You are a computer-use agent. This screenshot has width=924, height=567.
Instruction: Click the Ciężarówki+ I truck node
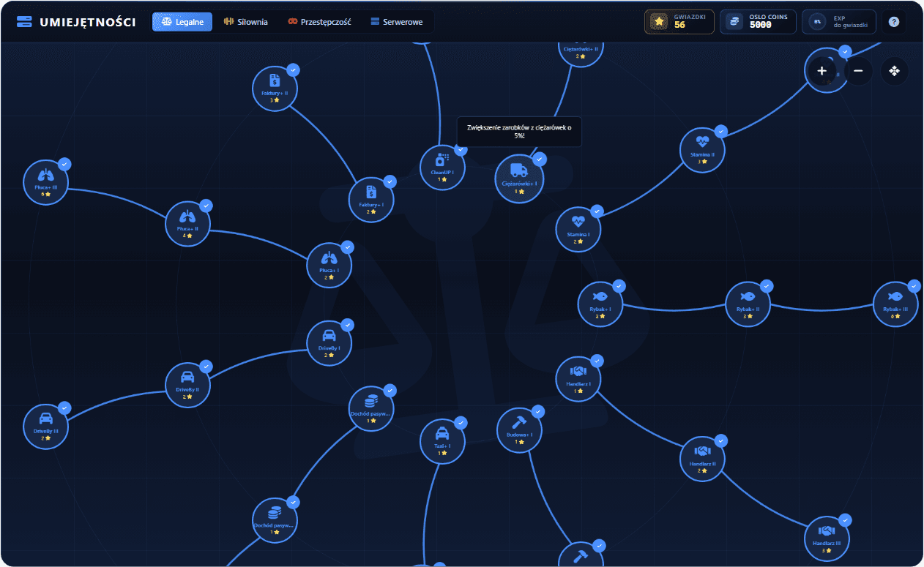519,179
